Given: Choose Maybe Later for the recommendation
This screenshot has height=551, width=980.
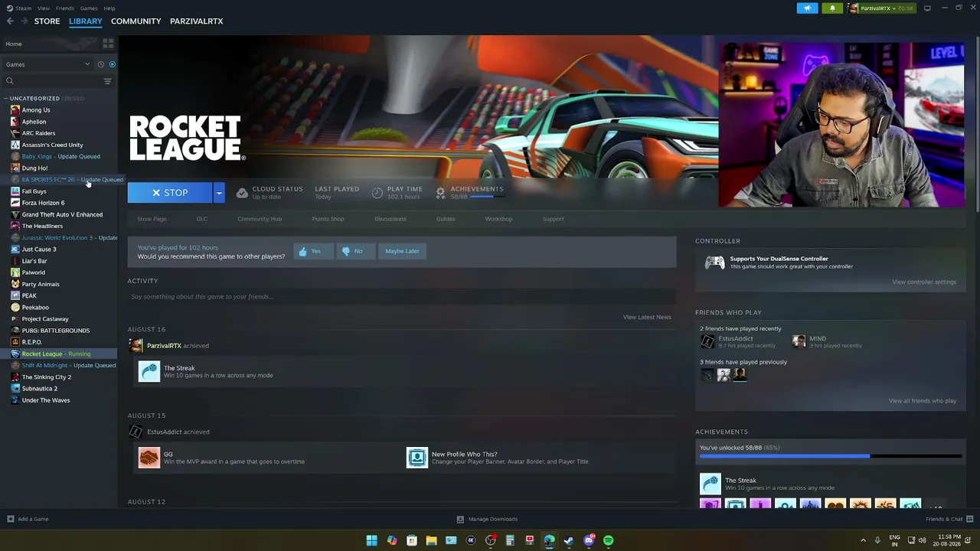Looking at the screenshot, I should 402,251.
